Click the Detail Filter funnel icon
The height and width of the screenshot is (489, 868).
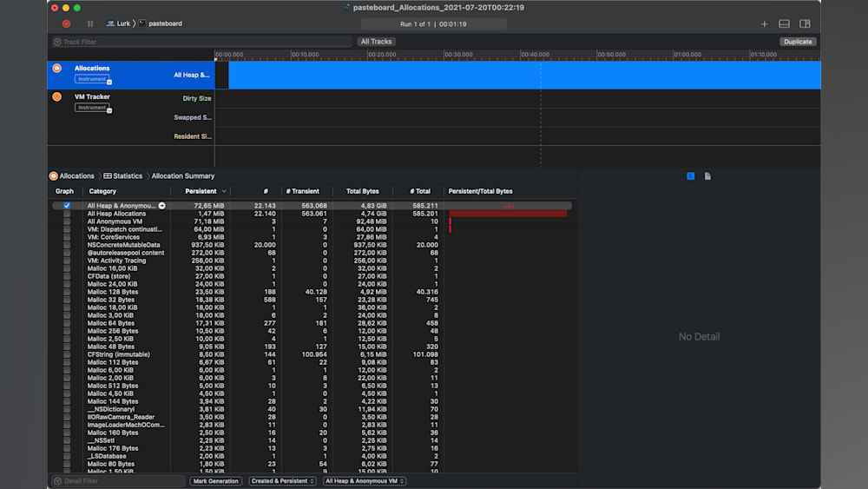57,480
